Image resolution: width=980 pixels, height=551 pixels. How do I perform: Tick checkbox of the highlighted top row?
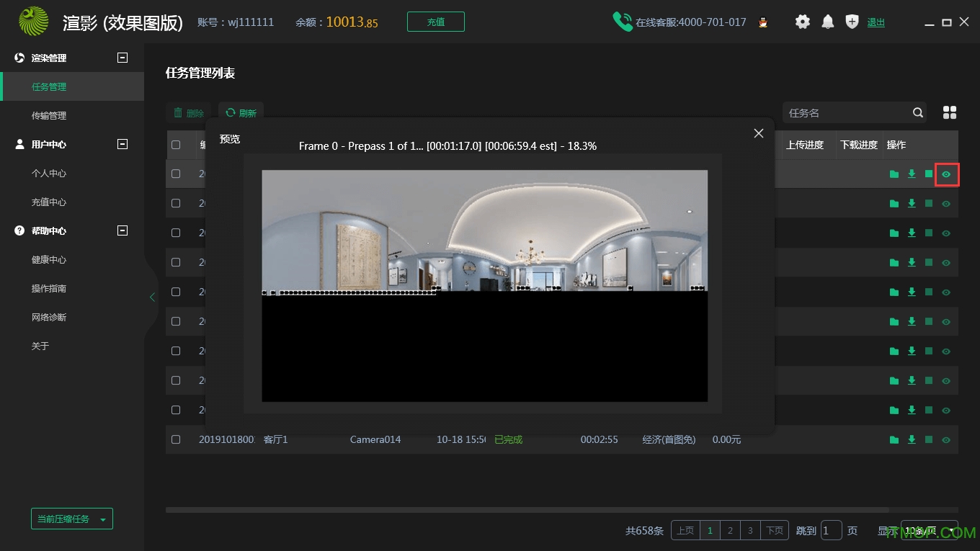coord(176,174)
